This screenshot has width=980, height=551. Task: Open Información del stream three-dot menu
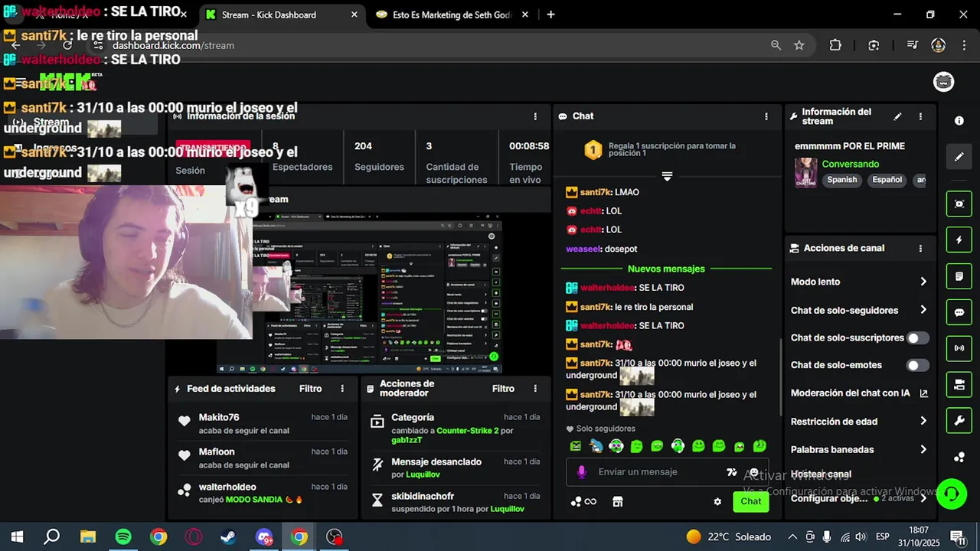click(x=920, y=116)
